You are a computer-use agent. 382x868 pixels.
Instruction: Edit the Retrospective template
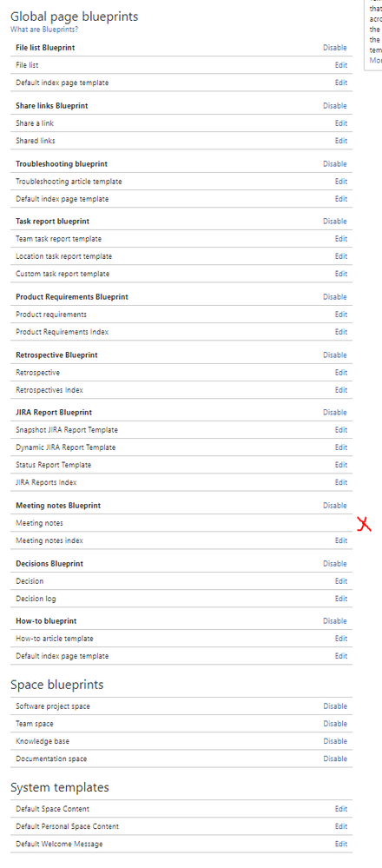click(341, 373)
